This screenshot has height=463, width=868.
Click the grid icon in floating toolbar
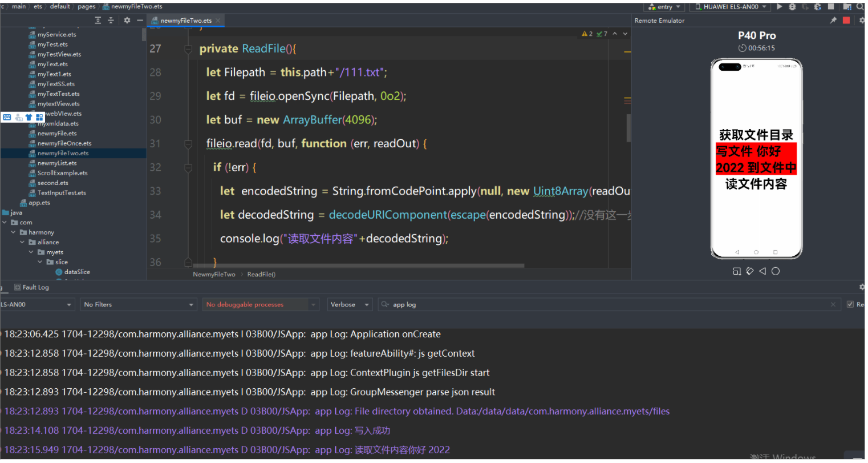pyautogui.click(x=39, y=117)
